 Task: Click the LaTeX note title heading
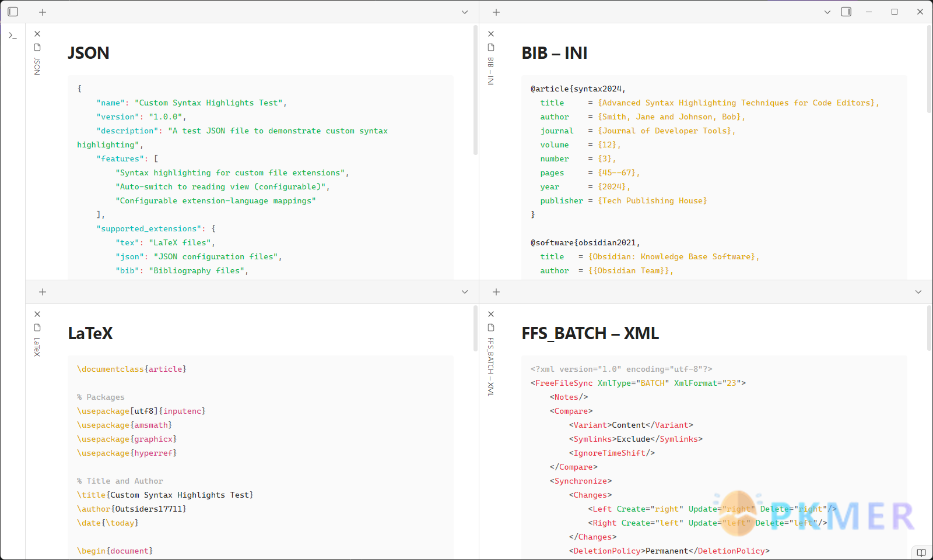click(x=90, y=333)
